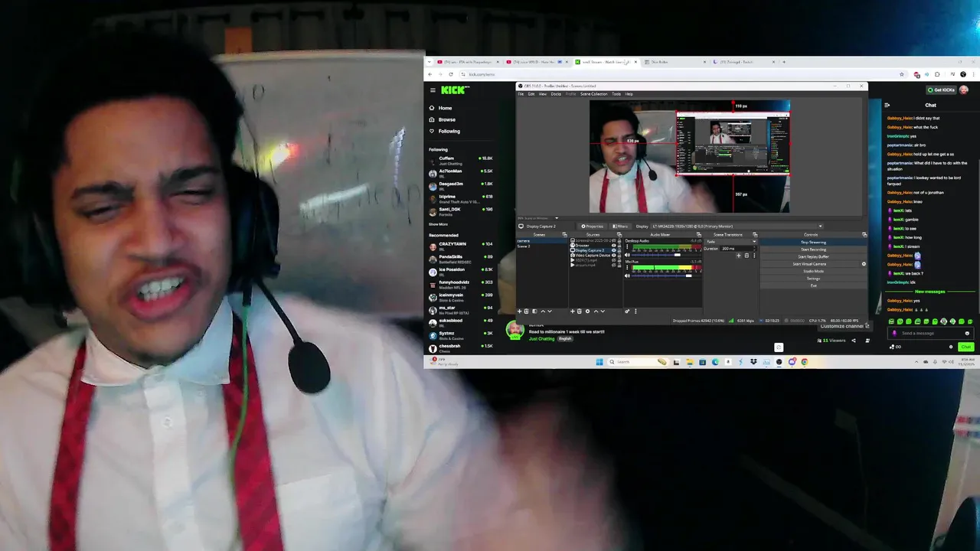
Task: Collapse the Kick chat panel
Action: (887, 105)
